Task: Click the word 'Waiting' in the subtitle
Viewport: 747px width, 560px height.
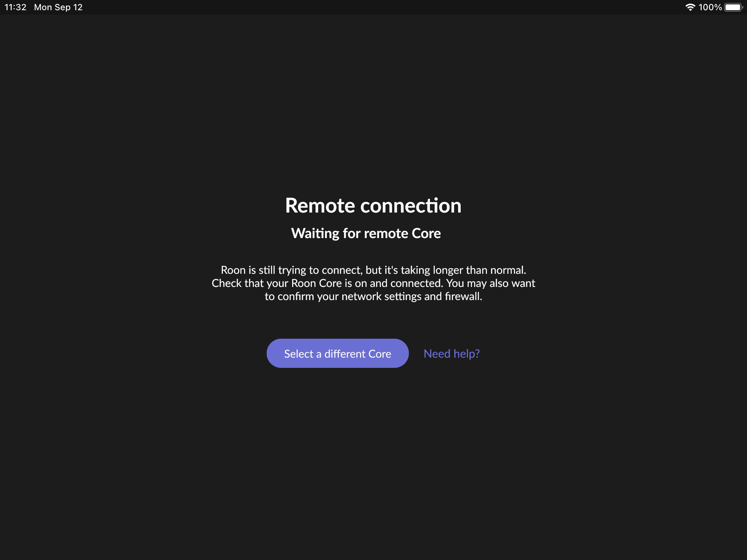Action: [x=315, y=233]
